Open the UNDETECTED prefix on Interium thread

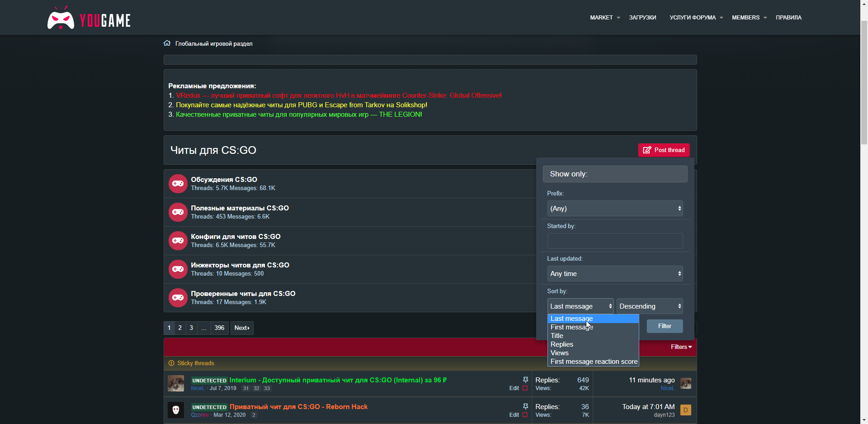(x=209, y=381)
